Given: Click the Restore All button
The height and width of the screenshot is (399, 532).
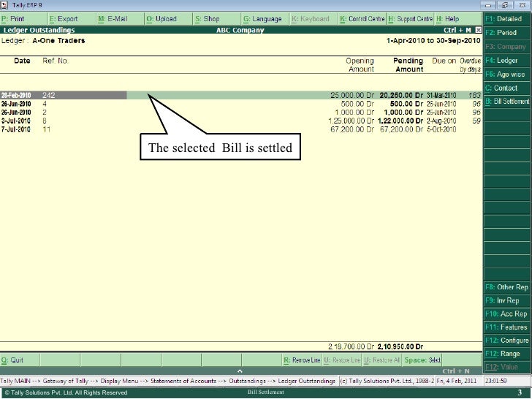Looking at the screenshot, I should pyautogui.click(x=382, y=360).
